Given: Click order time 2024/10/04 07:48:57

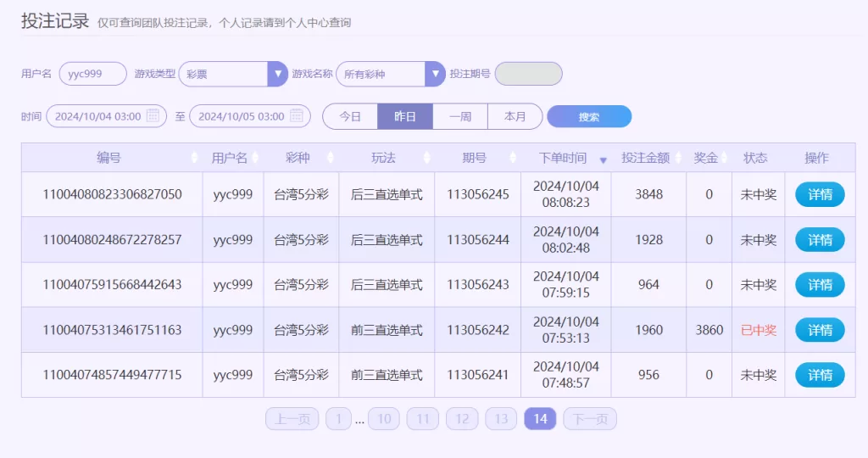Looking at the screenshot, I should click(565, 375).
